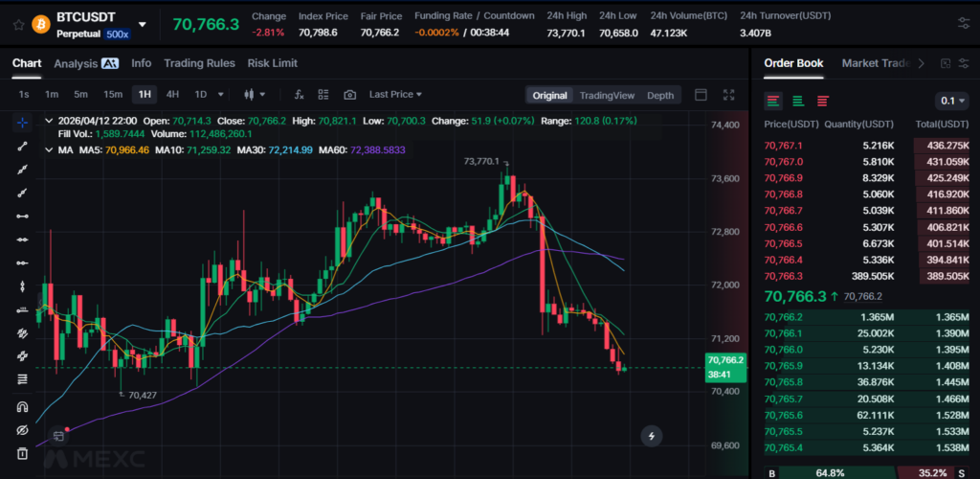Show buy orders only in order book
Viewport: 980px width, 479px height.
(797, 101)
